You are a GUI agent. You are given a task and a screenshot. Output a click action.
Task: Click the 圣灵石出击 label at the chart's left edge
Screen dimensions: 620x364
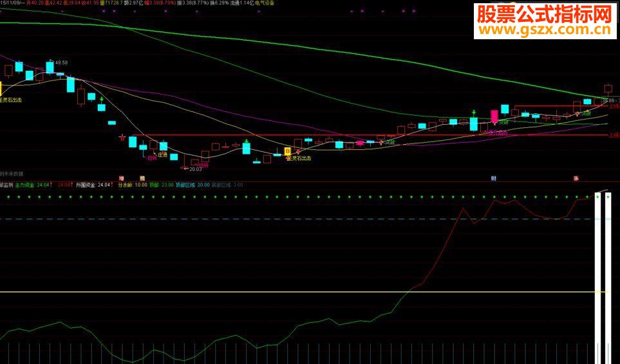point(11,100)
